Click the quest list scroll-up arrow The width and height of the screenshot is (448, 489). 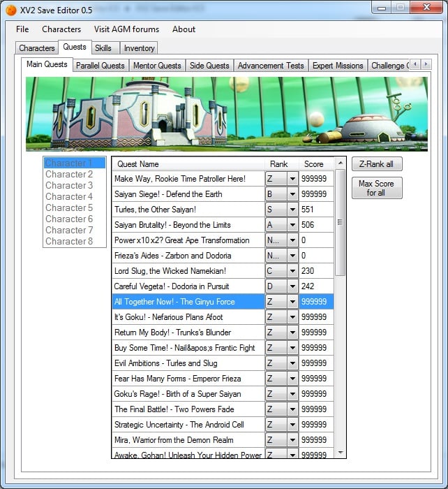(341, 163)
